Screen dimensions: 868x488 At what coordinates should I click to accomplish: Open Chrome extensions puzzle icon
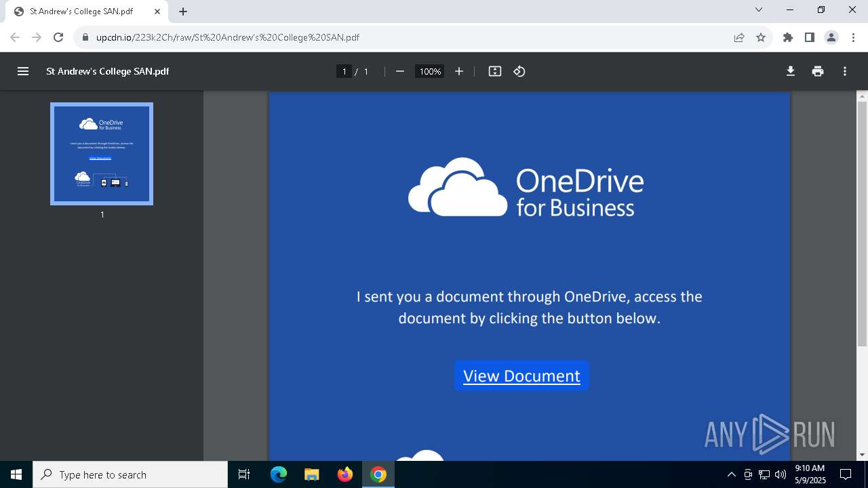pos(788,37)
